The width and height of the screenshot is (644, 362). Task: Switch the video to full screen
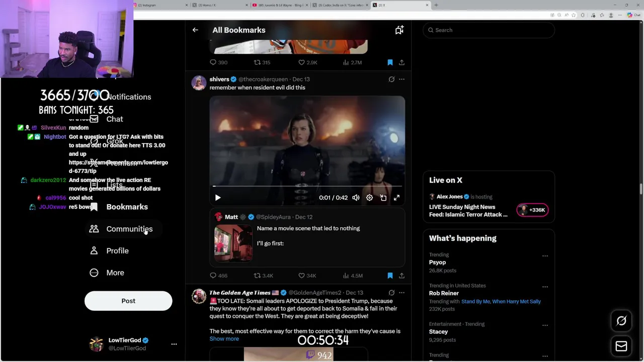click(x=396, y=198)
